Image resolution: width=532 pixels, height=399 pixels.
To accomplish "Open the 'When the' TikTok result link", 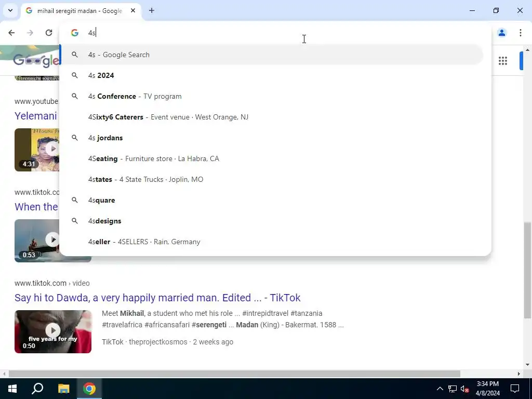I will click(36, 207).
